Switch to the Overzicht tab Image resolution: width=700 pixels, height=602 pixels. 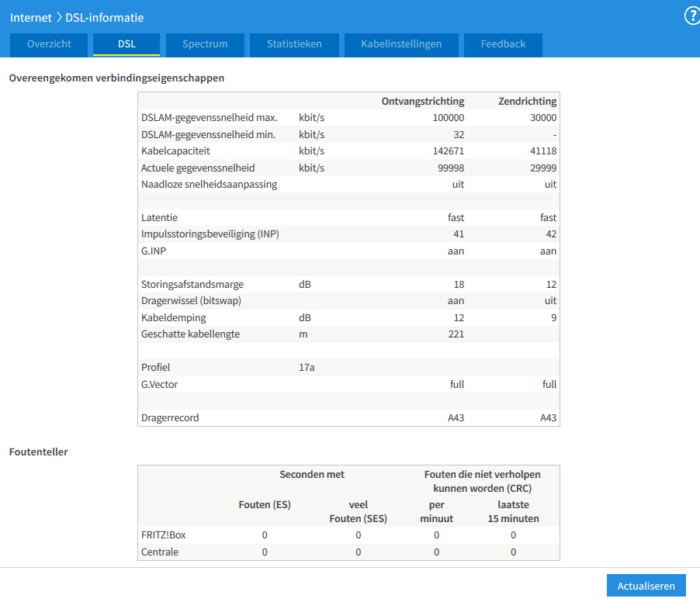coord(49,44)
